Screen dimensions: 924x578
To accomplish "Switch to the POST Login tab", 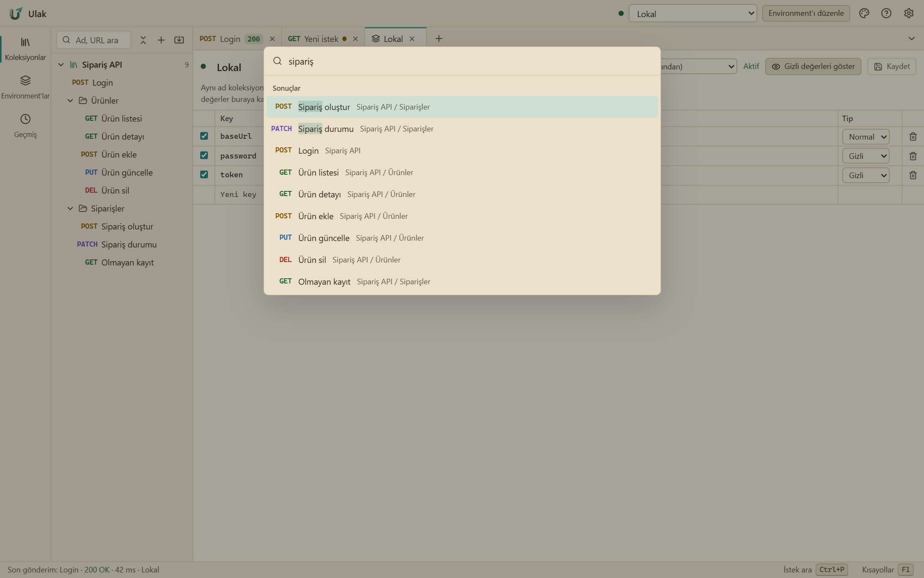I will pos(237,39).
